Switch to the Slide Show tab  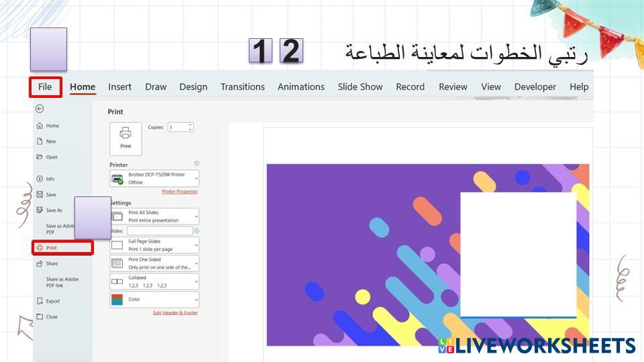360,86
